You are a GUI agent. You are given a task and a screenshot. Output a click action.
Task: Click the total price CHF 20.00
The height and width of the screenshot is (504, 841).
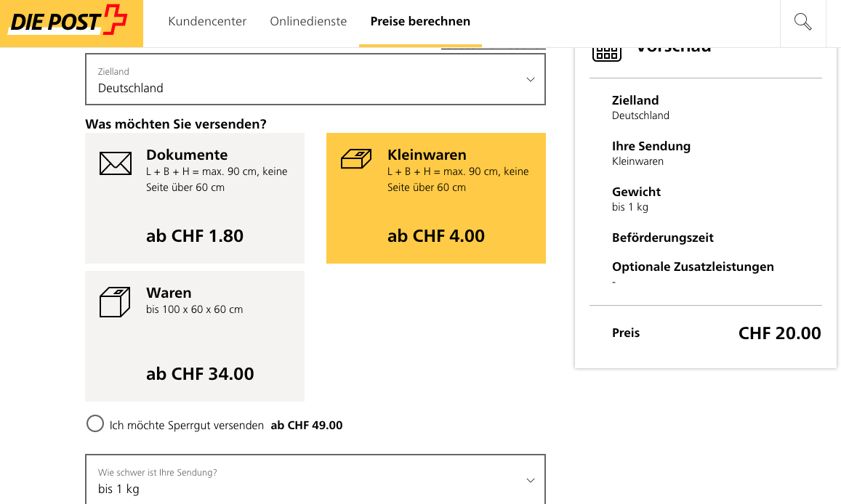779,333
